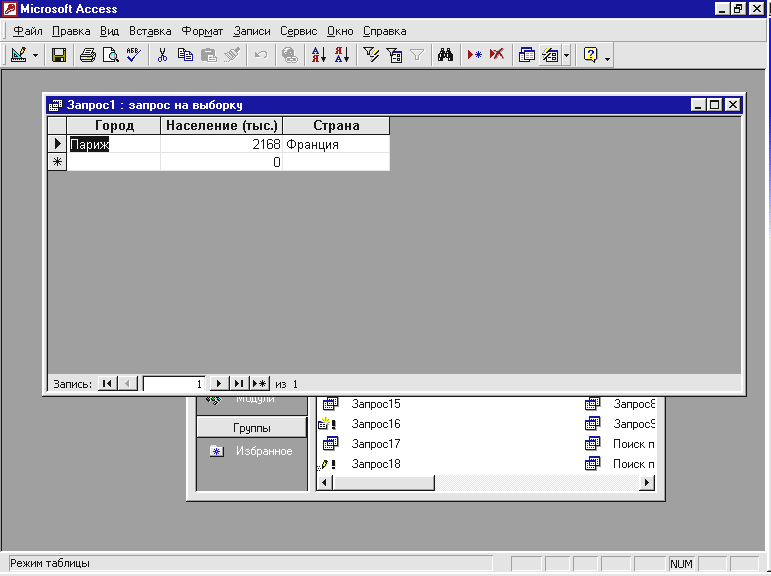This screenshot has width=771, height=576.
Task: Click the select-all corner box of the datasheet
Action: click(x=57, y=125)
